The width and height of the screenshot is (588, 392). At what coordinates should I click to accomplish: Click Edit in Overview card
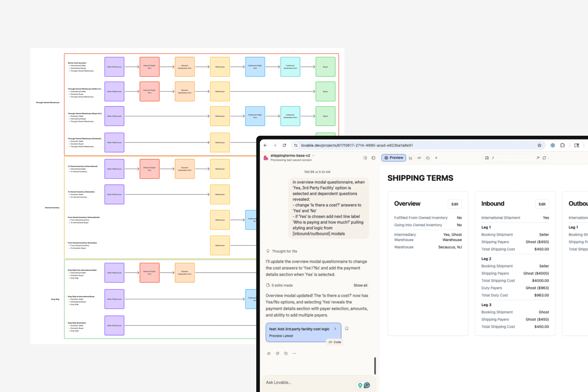tap(454, 204)
